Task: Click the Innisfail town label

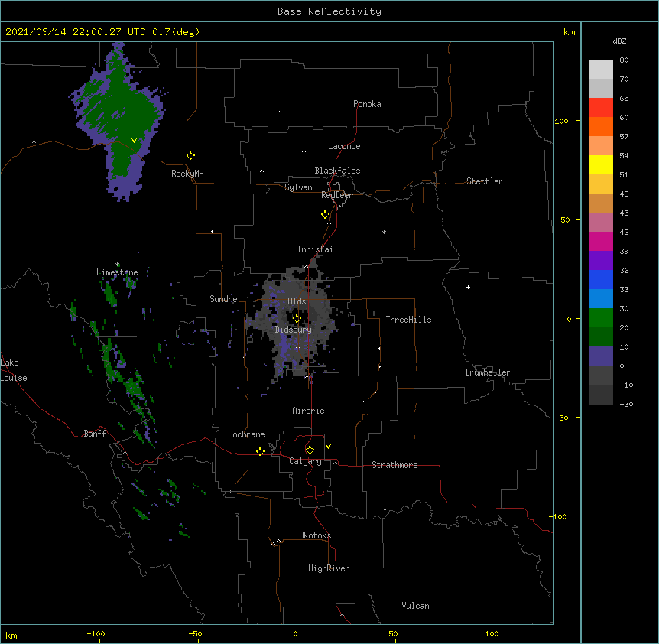Action: click(x=317, y=249)
